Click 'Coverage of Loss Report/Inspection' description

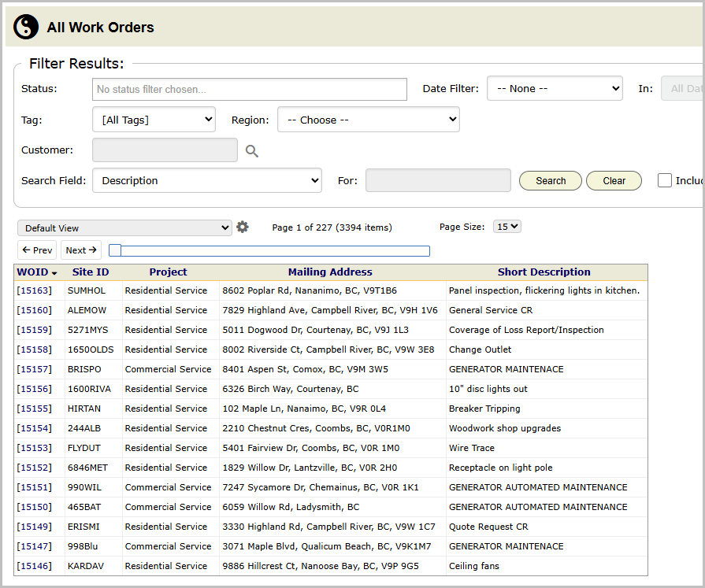pyautogui.click(x=526, y=330)
